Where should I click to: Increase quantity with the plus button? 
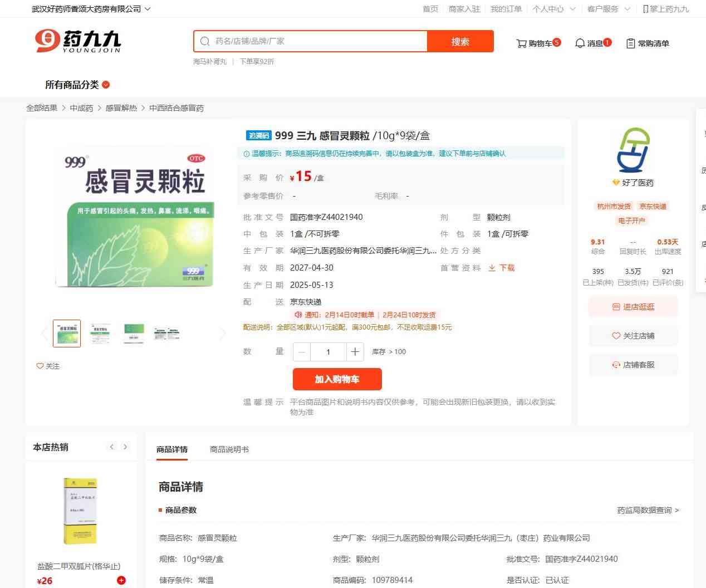(355, 352)
